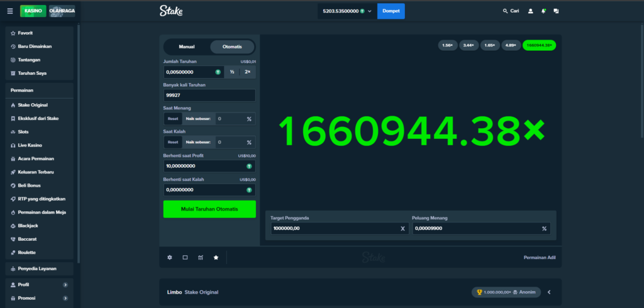
Task: Open the notifications bell icon
Action: pos(543,11)
